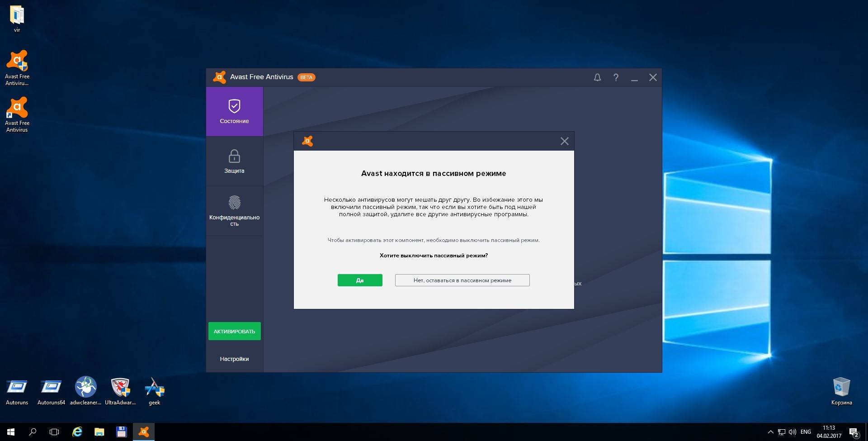The height and width of the screenshot is (441, 868).
Task: Select the vir folder on desktop
Action: (17, 19)
